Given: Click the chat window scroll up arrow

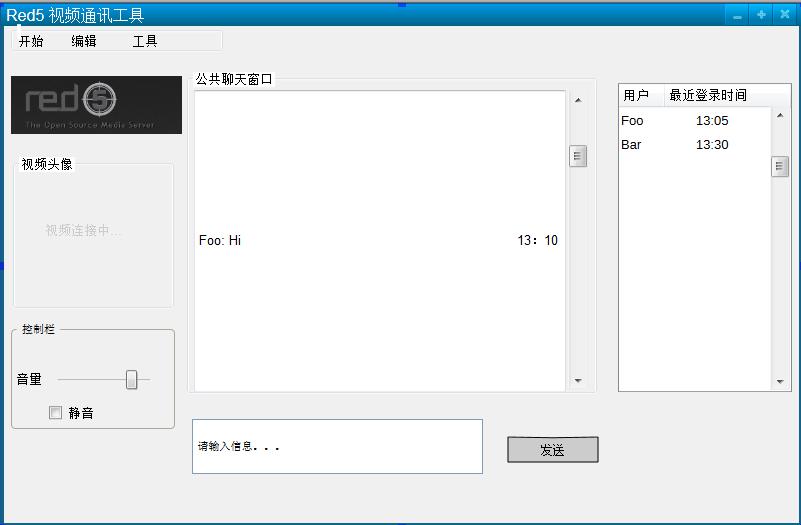Looking at the screenshot, I should (578, 100).
